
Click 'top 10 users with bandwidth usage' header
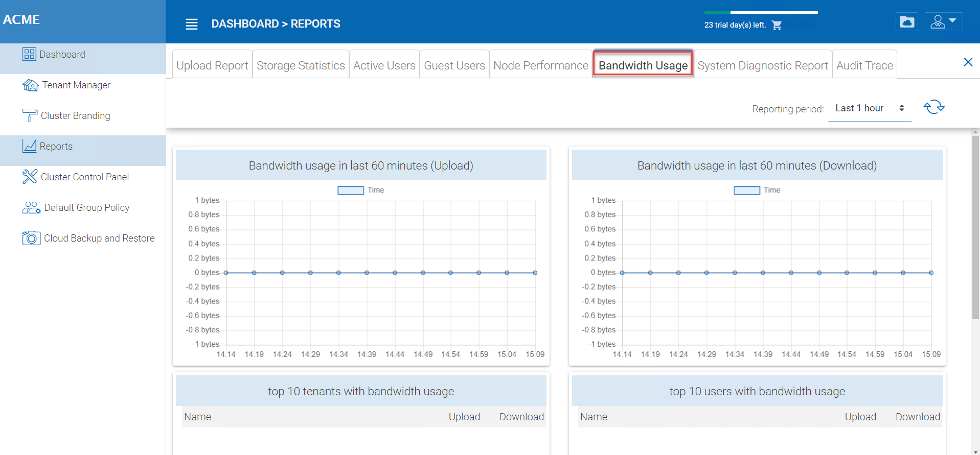(x=757, y=391)
